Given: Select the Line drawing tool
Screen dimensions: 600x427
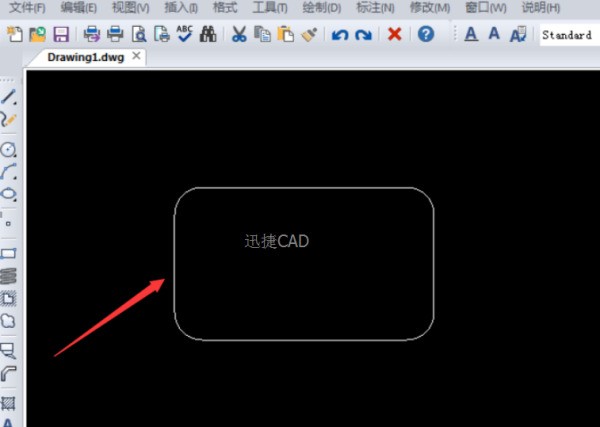Looking at the screenshot, I should click(x=8, y=97).
